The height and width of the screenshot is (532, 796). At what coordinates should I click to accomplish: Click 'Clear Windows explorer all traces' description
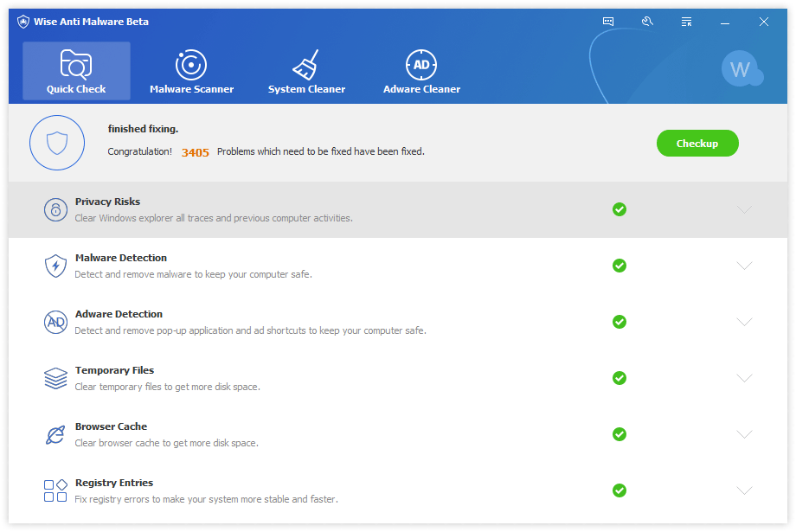(x=214, y=218)
